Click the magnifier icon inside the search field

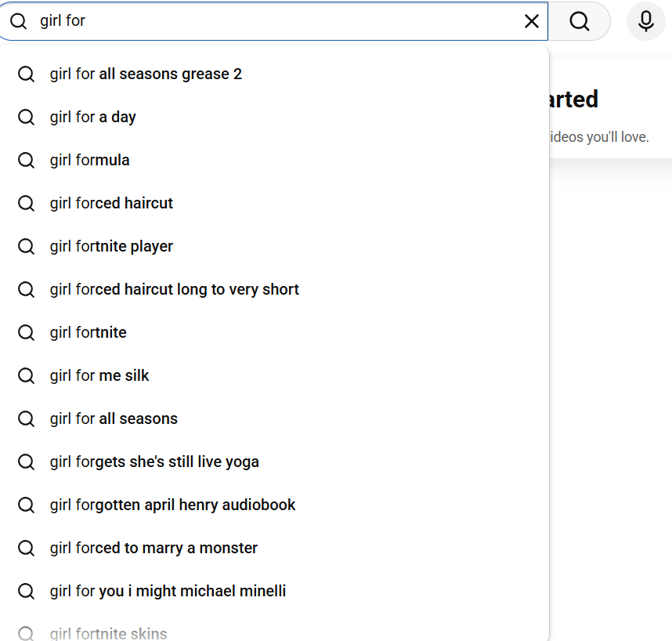(18, 21)
